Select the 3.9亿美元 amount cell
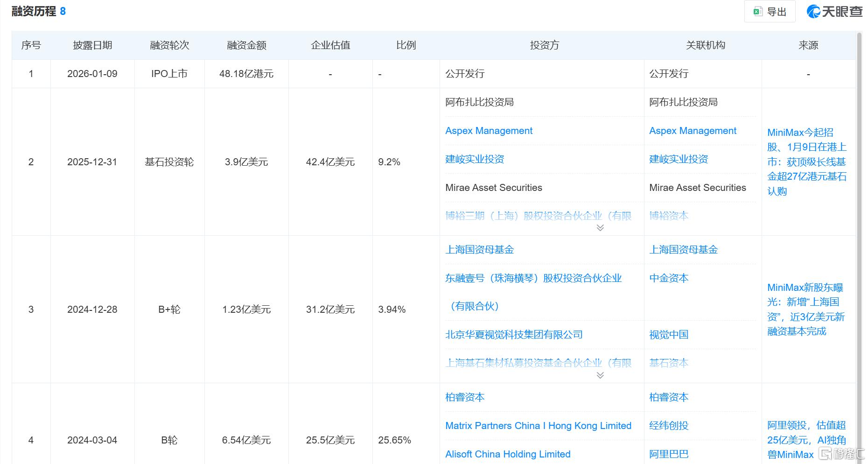 (x=246, y=162)
